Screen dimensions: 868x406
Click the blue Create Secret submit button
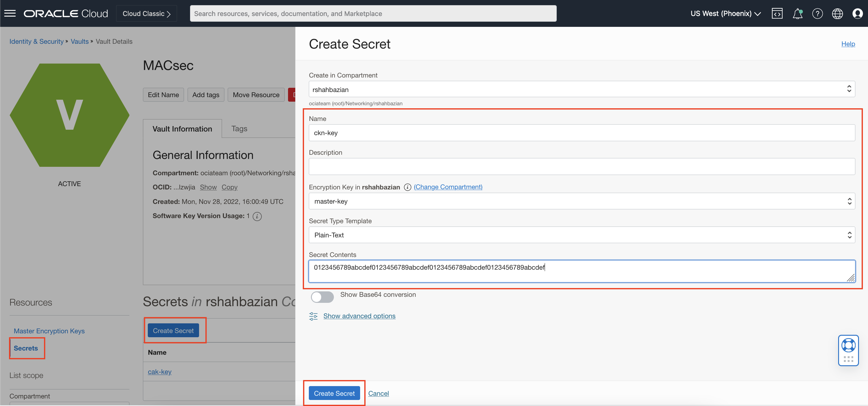click(x=334, y=393)
